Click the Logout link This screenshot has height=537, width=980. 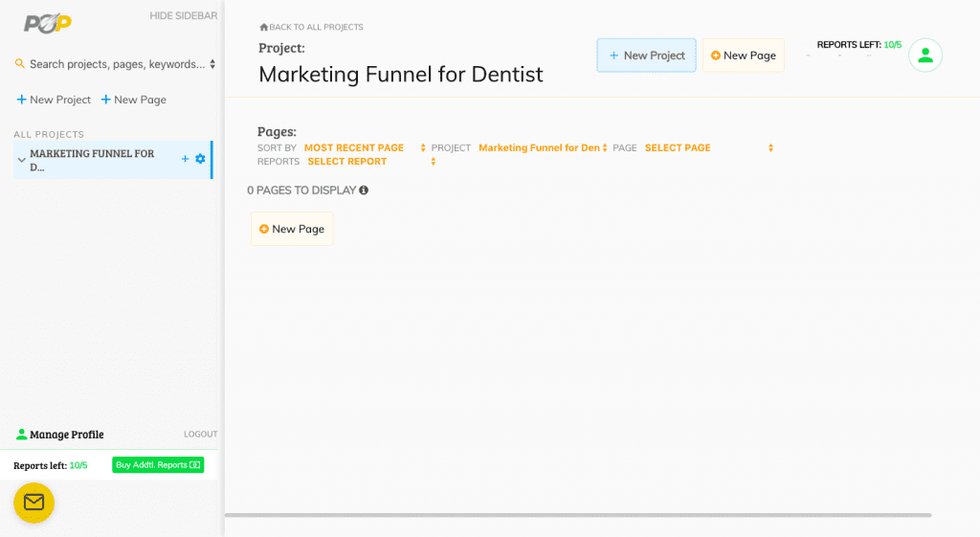[201, 434]
